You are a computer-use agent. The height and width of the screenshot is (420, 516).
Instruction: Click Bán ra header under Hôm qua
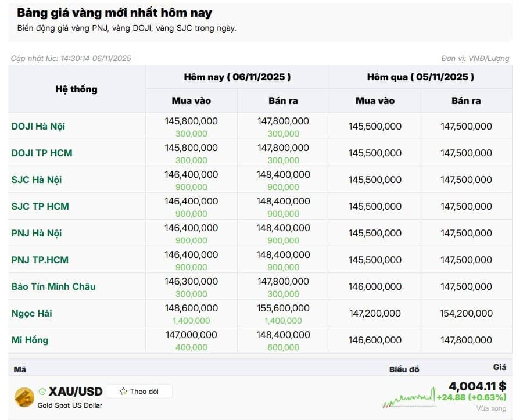(x=466, y=101)
